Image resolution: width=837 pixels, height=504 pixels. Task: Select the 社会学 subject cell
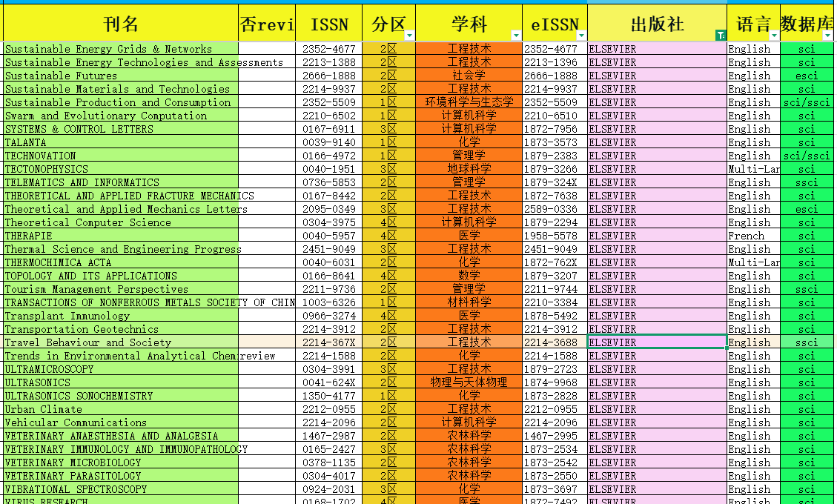pos(469,76)
